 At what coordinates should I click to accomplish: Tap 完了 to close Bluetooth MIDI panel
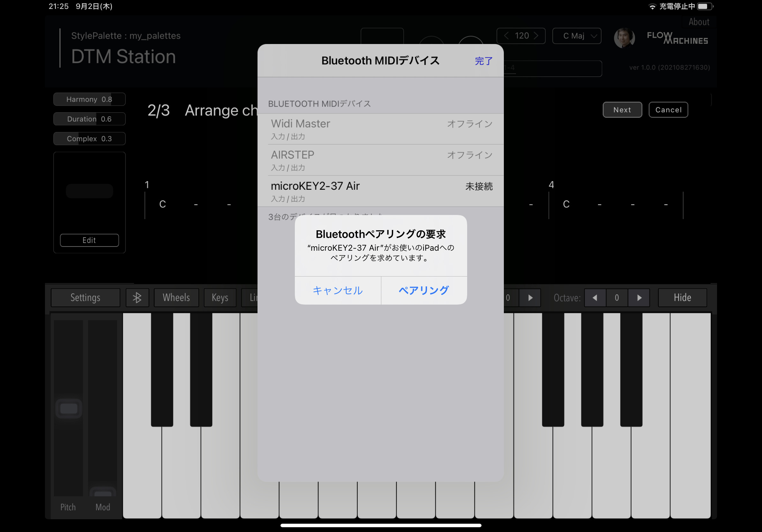483,61
